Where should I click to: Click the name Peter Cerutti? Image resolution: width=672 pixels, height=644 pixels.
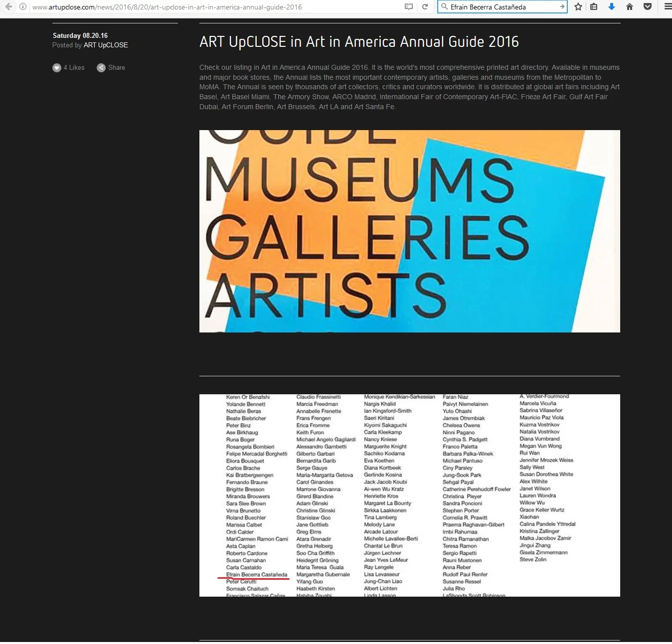tap(241, 582)
